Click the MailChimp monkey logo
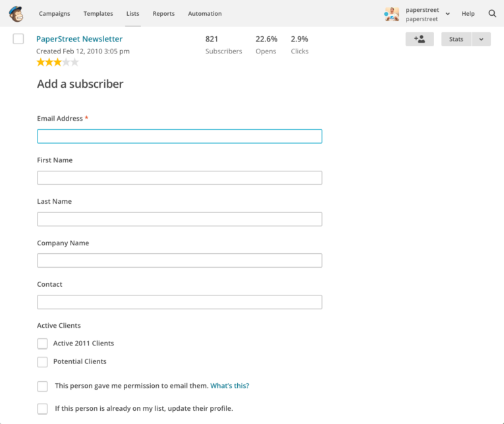Viewport: 504px width, 424px height. tap(16, 14)
